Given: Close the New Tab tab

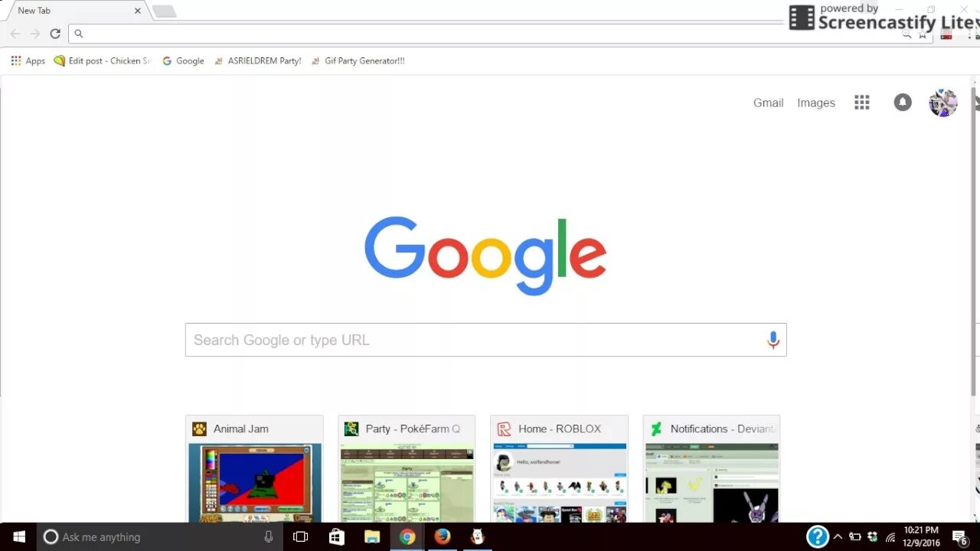Looking at the screenshot, I should coord(138,11).
